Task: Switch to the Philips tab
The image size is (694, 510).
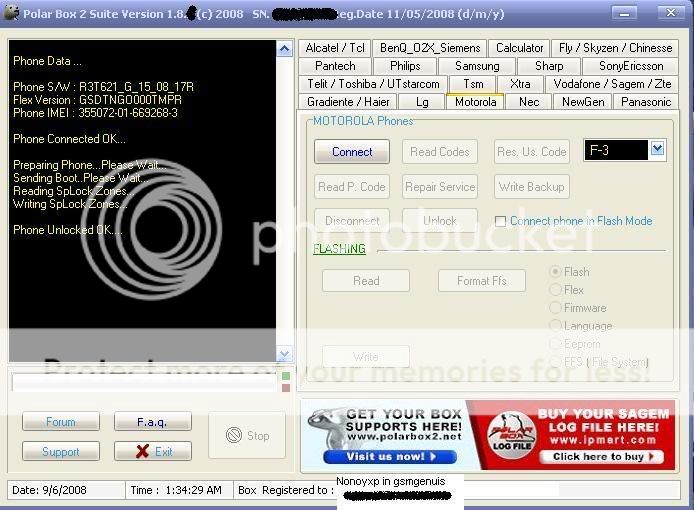Action: [x=405, y=66]
